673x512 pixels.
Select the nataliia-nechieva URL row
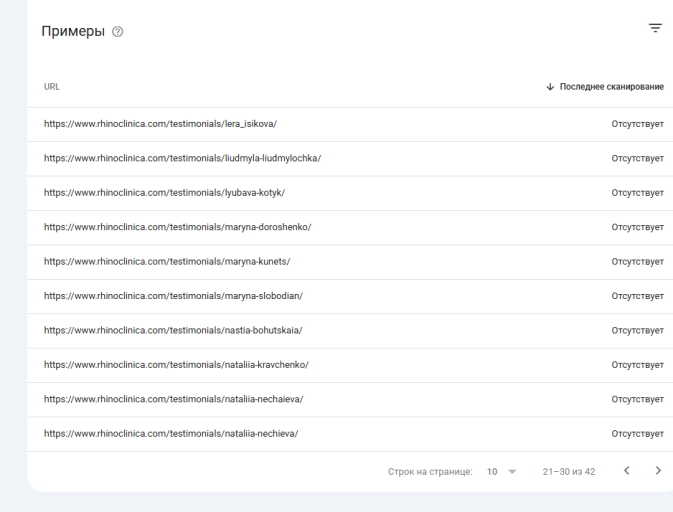click(350, 434)
